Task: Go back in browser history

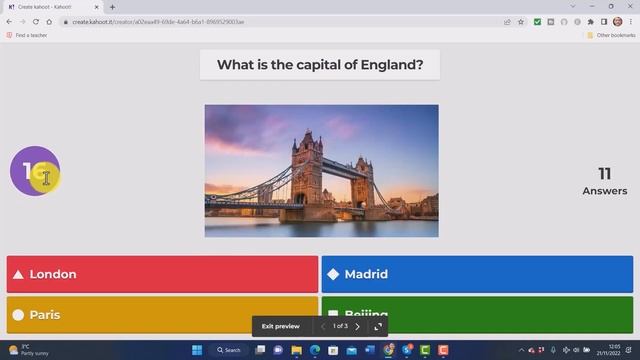Action: [x=9, y=22]
